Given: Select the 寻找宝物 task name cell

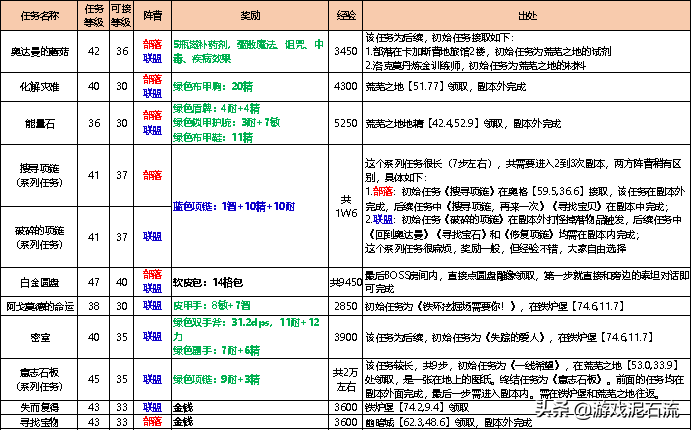Looking at the screenshot, I should [39, 422].
